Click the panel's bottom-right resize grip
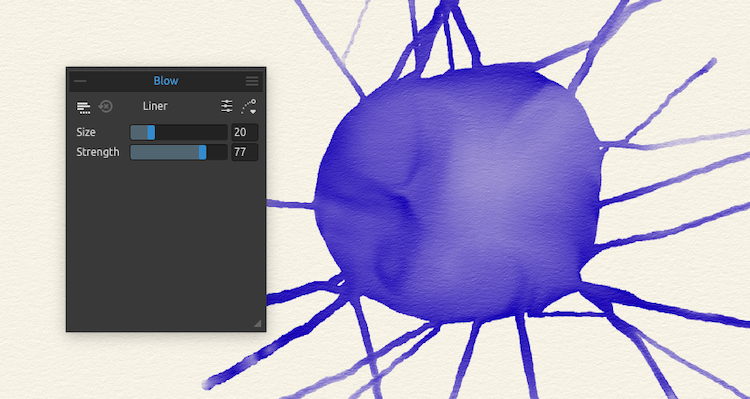The height and width of the screenshot is (399, 750). (257, 323)
